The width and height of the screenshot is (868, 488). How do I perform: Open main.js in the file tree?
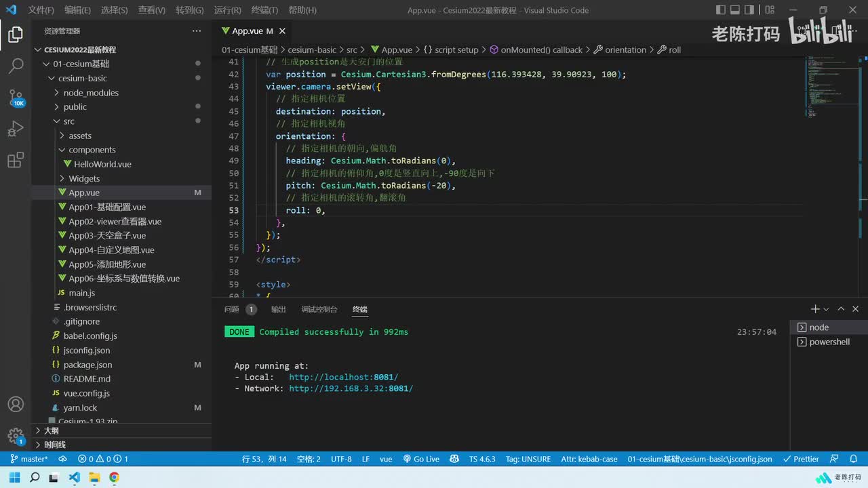[x=81, y=293]
